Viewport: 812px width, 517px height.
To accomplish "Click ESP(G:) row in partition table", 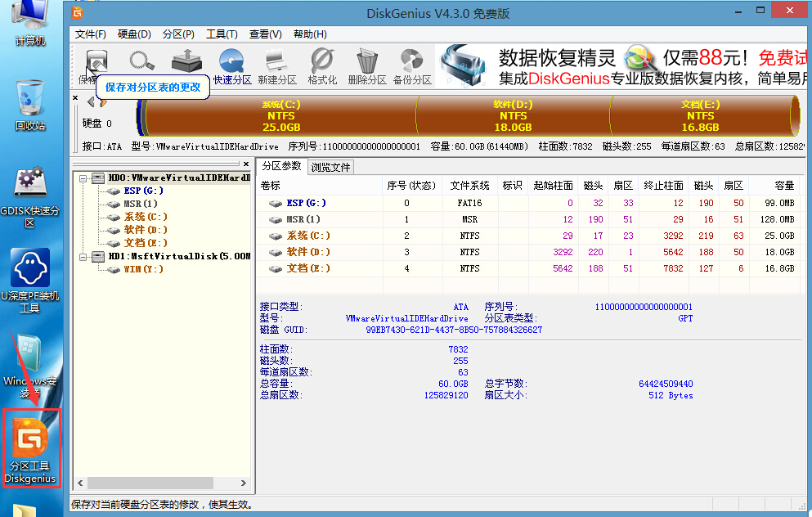I will [528, 203].
